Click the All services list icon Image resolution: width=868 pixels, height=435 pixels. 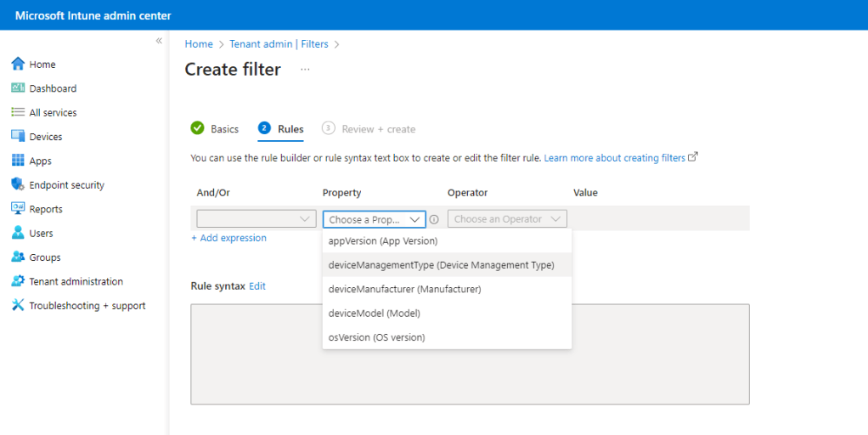(18, 112)
